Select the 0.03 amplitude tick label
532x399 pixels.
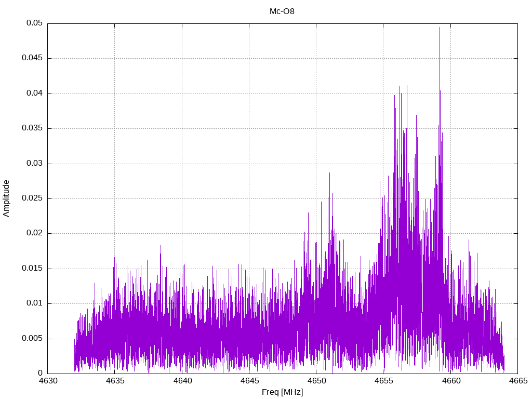(35, 163)
